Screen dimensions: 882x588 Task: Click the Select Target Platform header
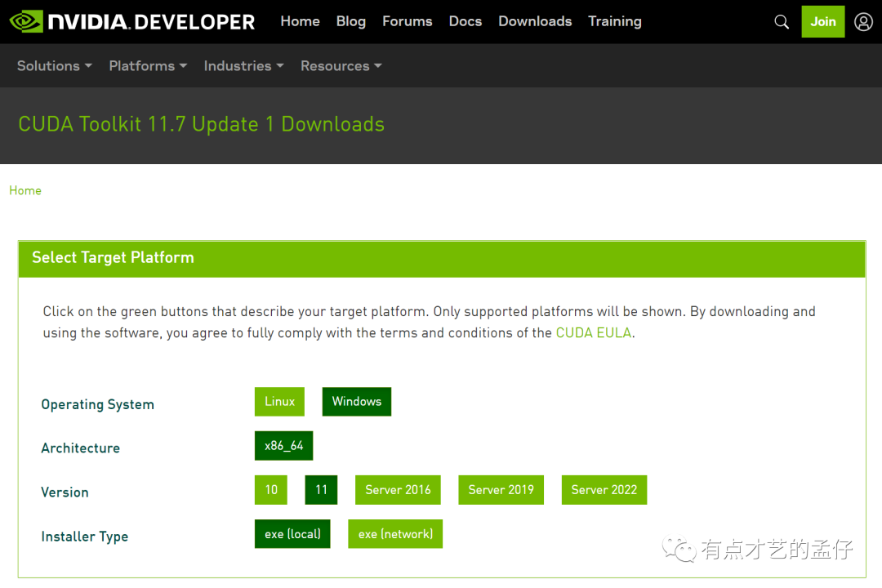point(442,259)
